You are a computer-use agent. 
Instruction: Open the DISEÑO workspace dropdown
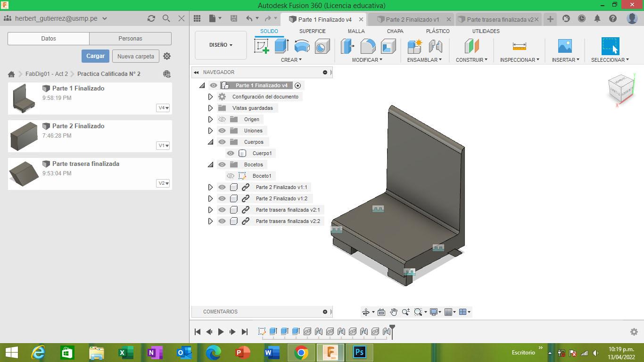tap(221, 45)
